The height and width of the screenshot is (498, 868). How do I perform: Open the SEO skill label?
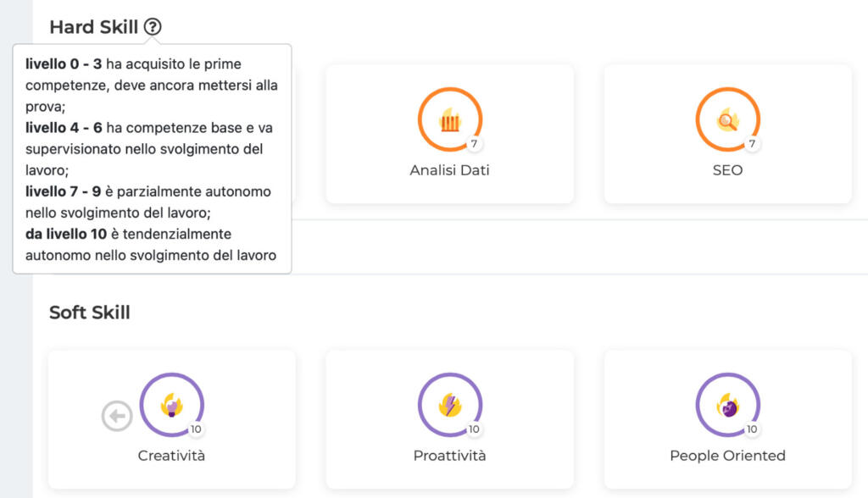(727, 170)
